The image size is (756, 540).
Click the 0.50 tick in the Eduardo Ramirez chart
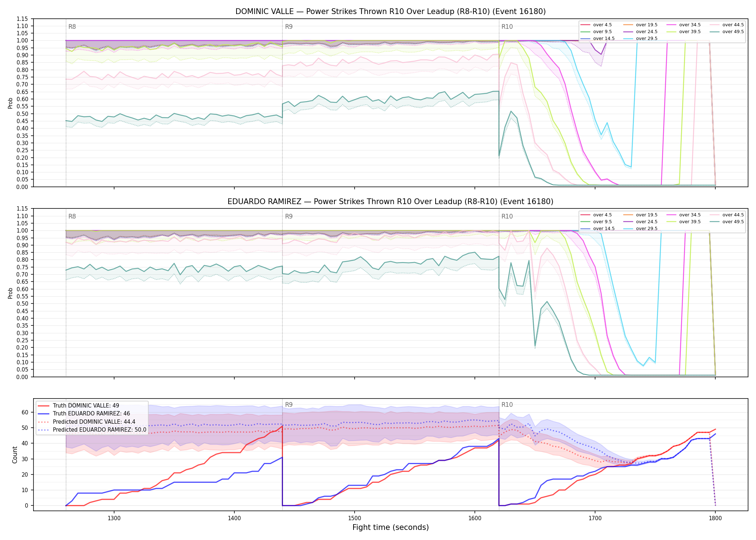coord(22,303)
